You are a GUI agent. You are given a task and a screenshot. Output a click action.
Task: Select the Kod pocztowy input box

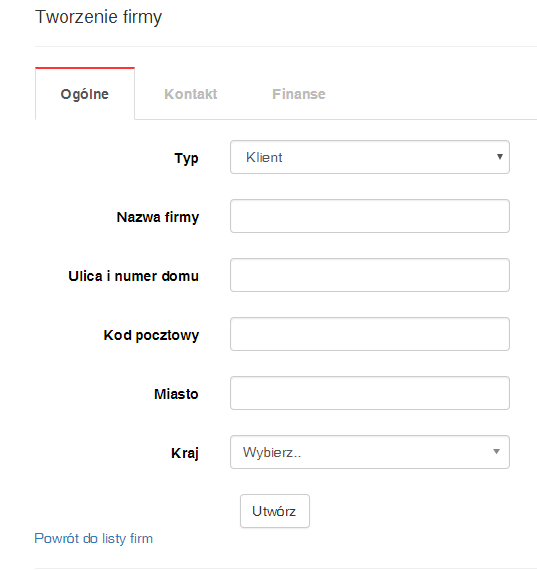coord(370,334)
